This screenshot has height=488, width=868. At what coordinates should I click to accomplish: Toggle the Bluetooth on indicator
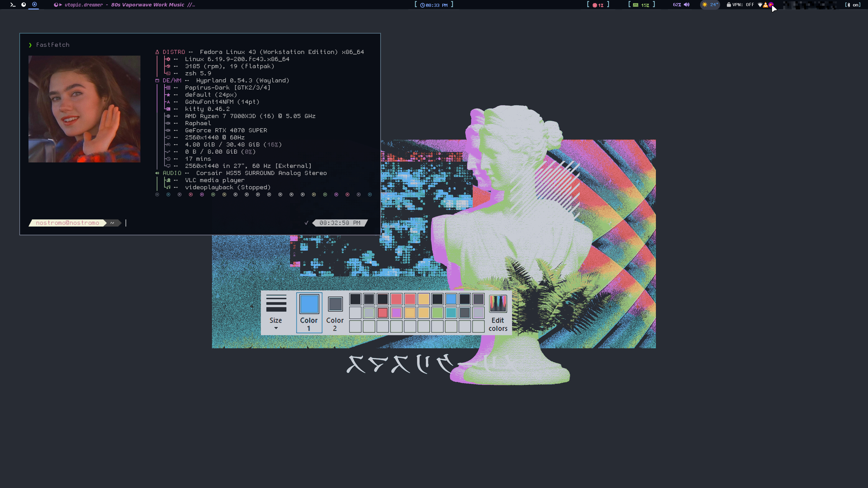[852, 5]
